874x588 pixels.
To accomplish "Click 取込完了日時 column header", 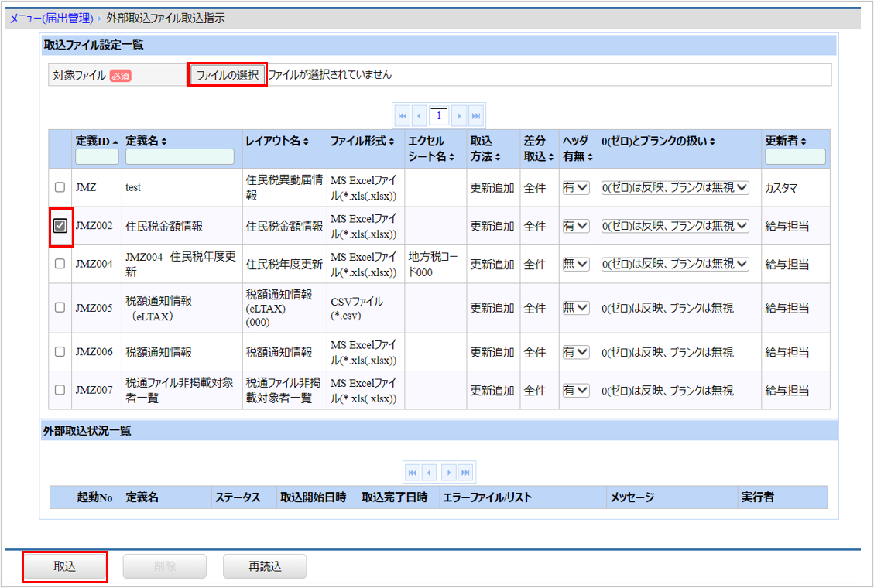I will pos(395,497).
